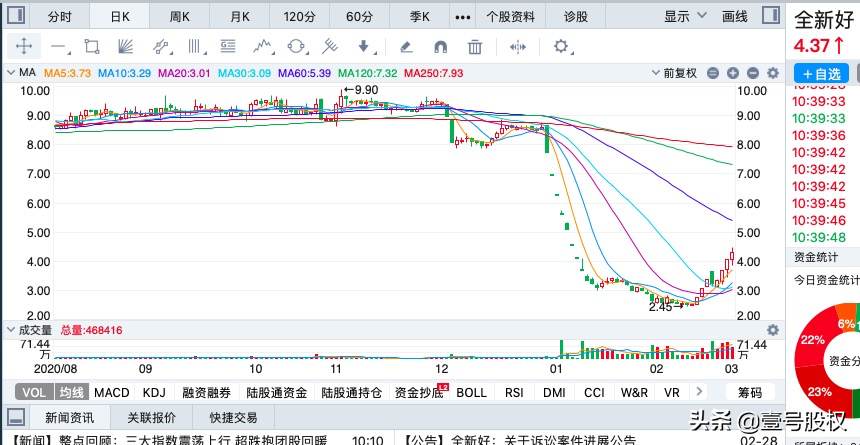Screen dimensions: 860x445
Task: Open the 个股资料 stock info button
Action: 510,16
